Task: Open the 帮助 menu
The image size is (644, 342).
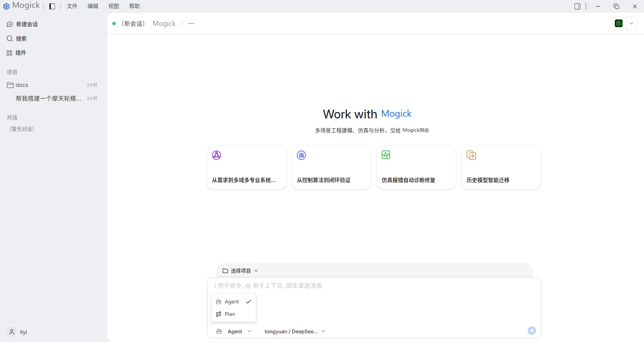Action: (x=135, y=6)
